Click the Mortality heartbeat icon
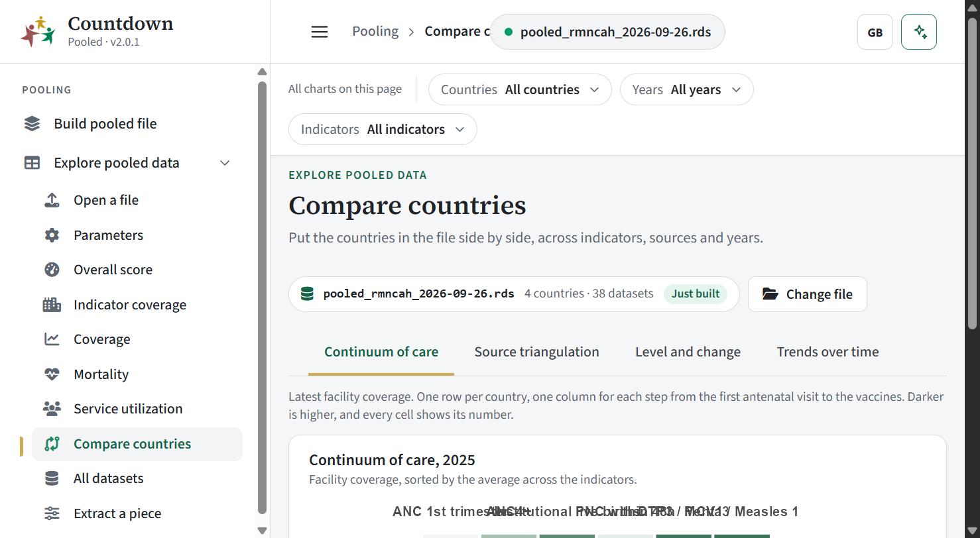Image resolution: width=980 pixels, height=538 pixels. tap(52, 374)
